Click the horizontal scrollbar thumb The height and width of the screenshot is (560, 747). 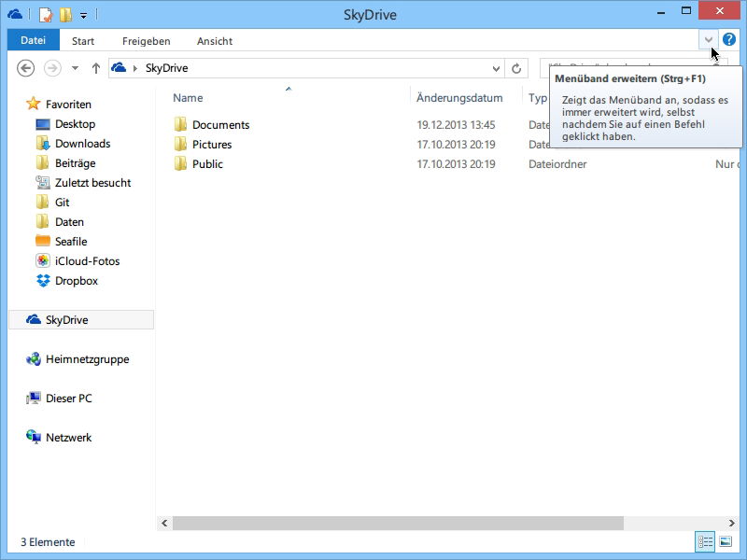(398, 523)
